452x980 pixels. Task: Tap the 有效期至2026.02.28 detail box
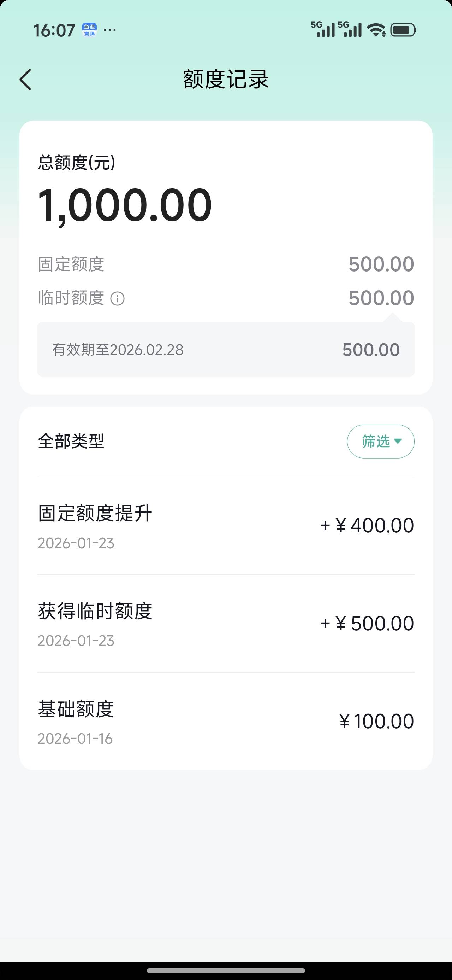[x=226, y=350]
